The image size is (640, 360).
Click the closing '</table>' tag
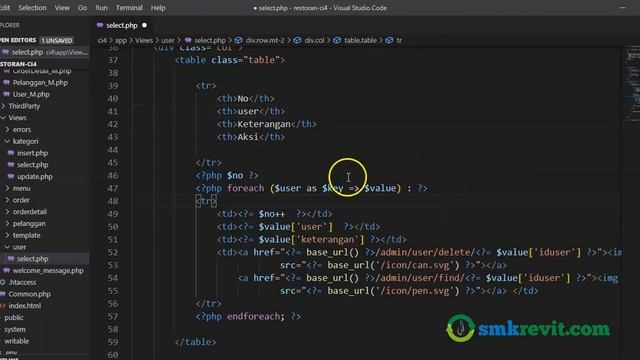click(196, 342)
